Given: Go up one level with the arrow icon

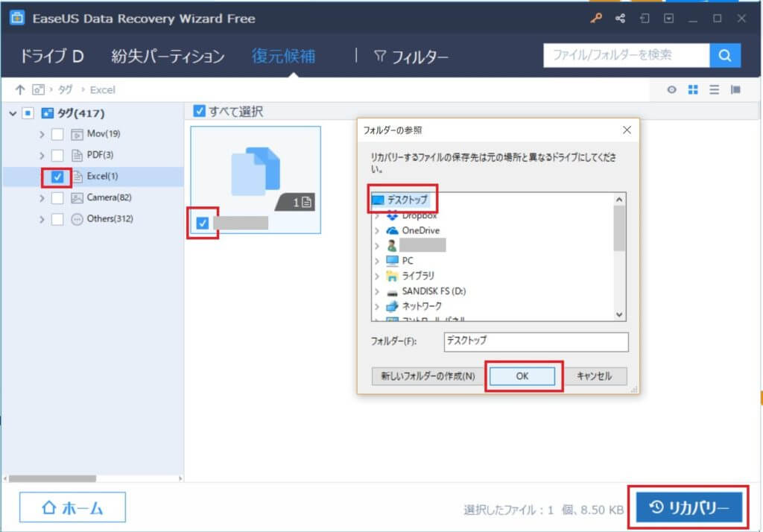Looking at the screenshot, I should (20, 89).
